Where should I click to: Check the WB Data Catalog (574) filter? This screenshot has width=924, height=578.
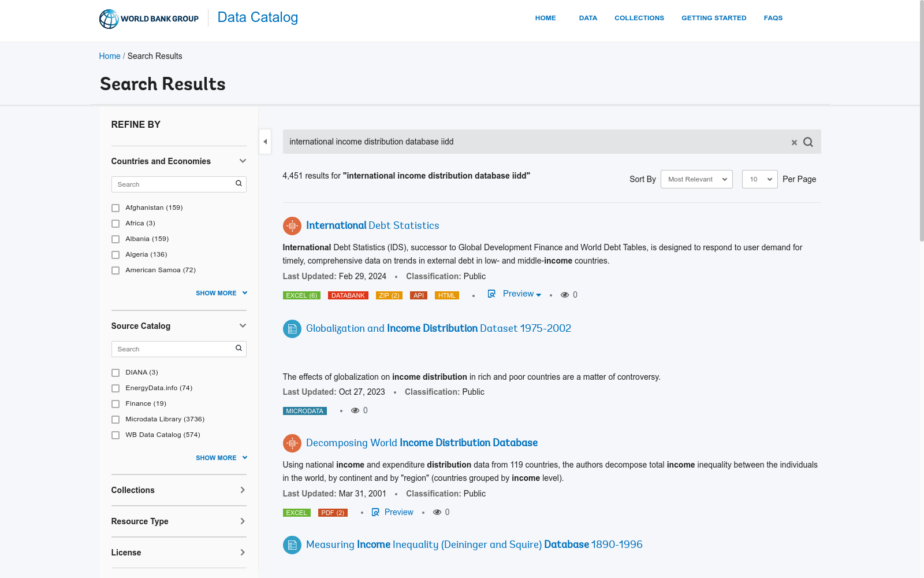[115, 435]
